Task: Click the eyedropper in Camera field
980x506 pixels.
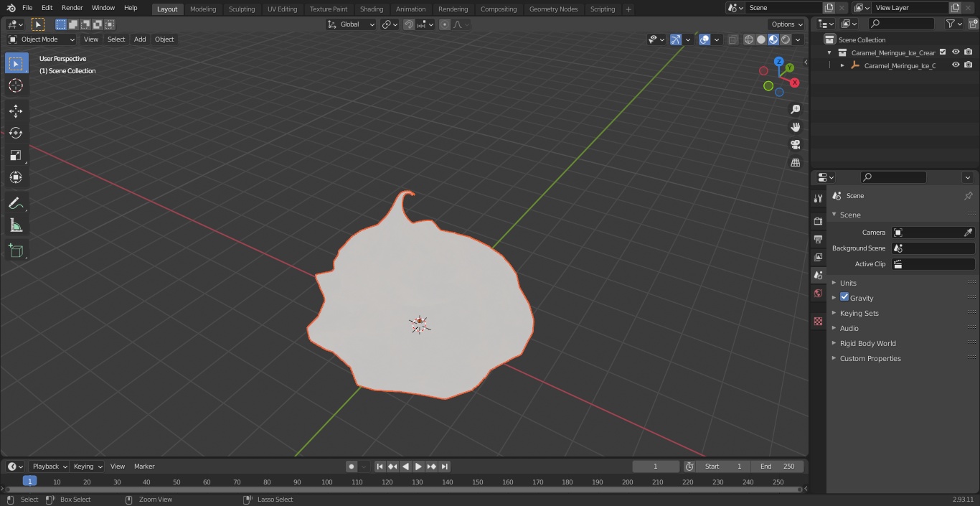Action: point(968,233)
